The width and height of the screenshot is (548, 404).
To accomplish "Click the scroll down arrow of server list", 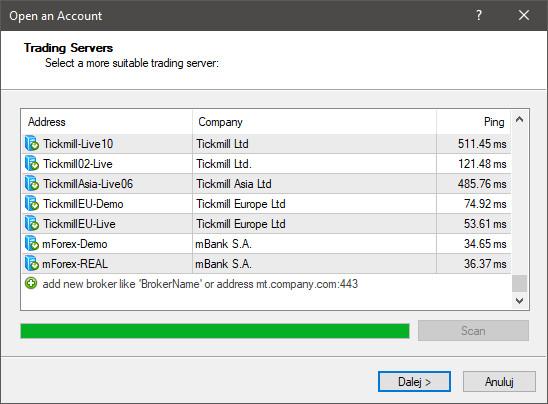I will point(520,301).
